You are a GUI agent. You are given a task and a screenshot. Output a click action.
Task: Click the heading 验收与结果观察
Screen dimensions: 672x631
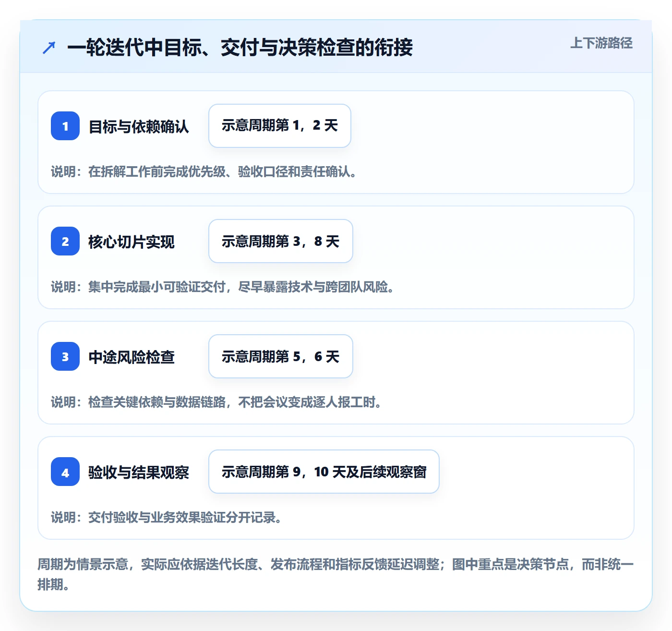point(139,473)
